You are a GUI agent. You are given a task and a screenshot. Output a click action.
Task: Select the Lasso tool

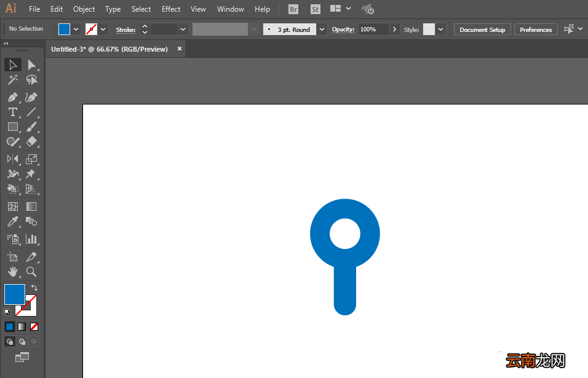(31, 80)
